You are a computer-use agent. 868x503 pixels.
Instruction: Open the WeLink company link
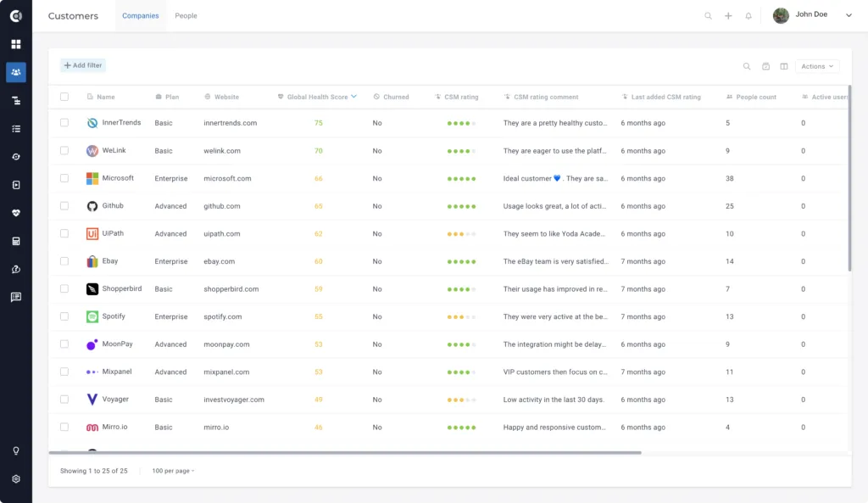pos(114,150)
